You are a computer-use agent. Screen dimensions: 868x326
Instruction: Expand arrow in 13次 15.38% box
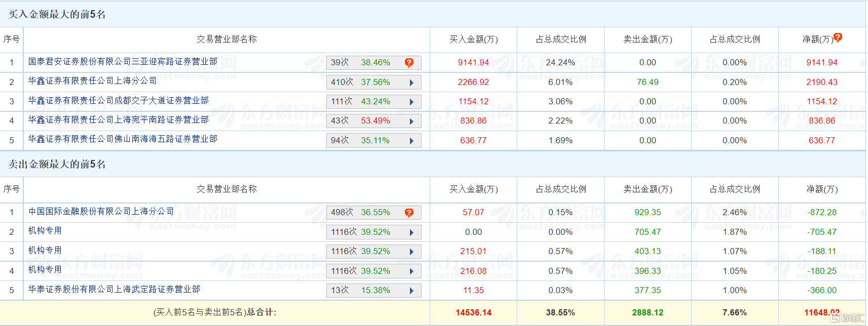[411, 291]
